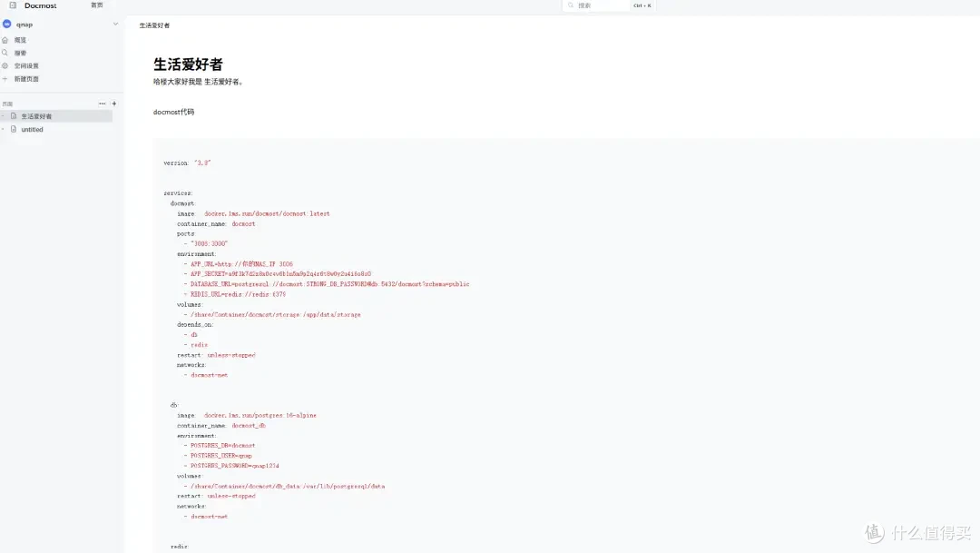Click 新建页面 plus icon
The image size is (980, 553).
(5, 79)
